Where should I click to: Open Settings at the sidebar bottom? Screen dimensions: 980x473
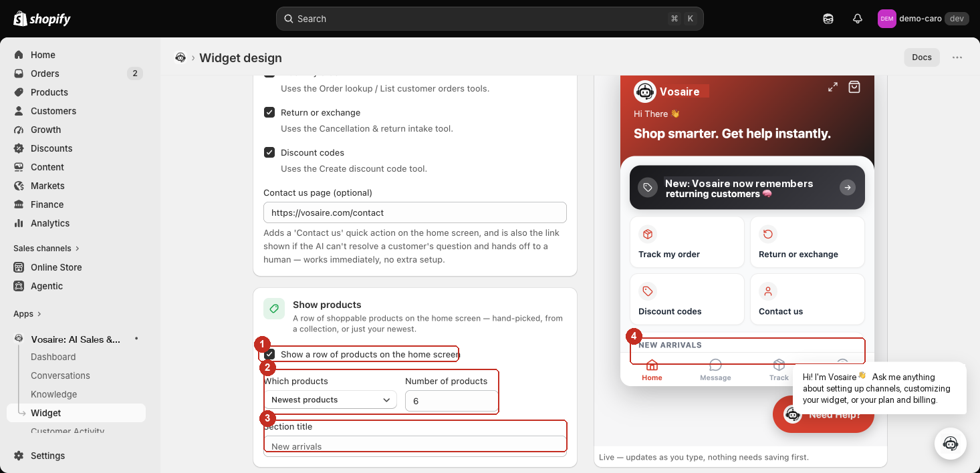point(47,456)
